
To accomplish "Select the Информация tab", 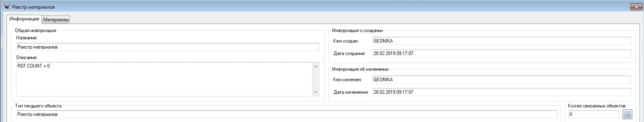I will pos(24,19).
